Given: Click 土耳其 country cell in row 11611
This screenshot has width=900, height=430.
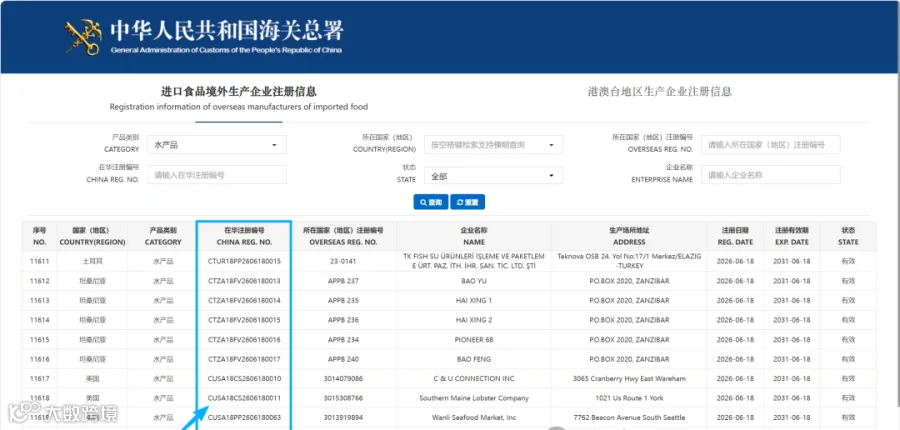Looking at the screenshot, I should (92, 261).
